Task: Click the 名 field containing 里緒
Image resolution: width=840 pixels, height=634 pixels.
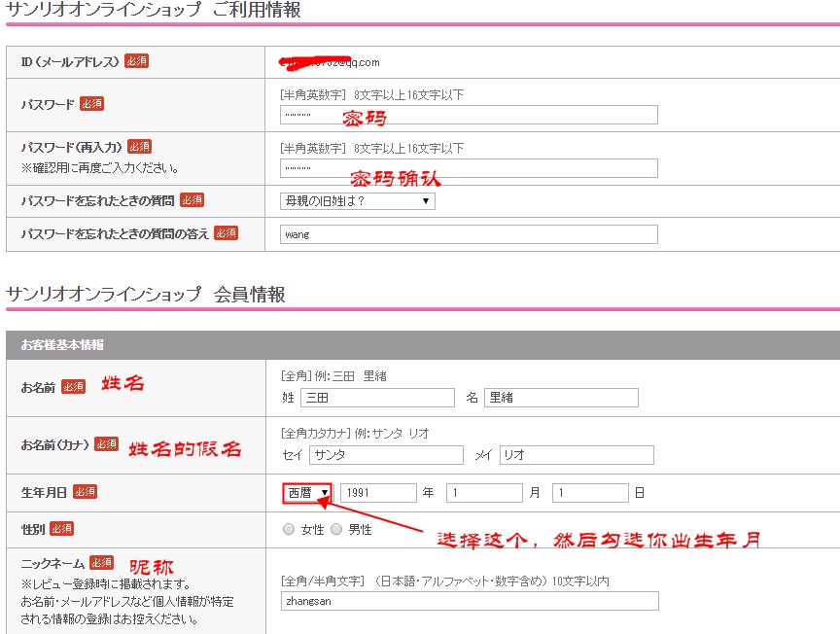Action: pos(561,398)
